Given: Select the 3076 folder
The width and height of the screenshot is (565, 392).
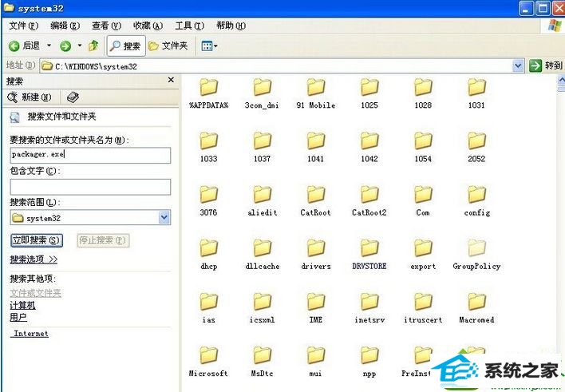Looking at the screenshot, I should 208,201.
